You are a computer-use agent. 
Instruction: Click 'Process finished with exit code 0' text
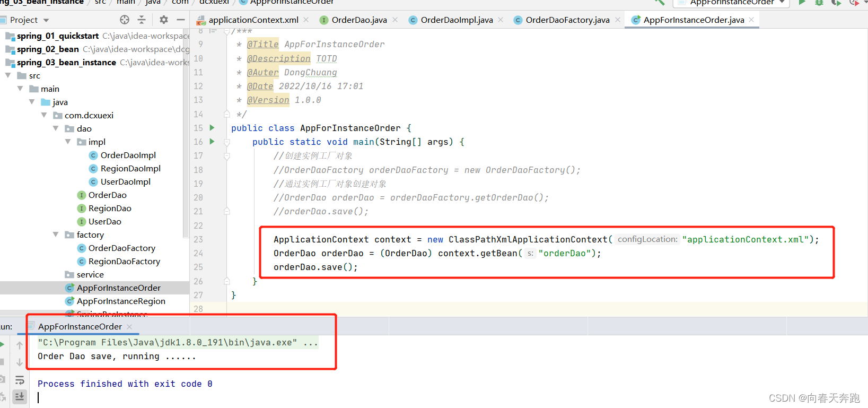[125, 384]
